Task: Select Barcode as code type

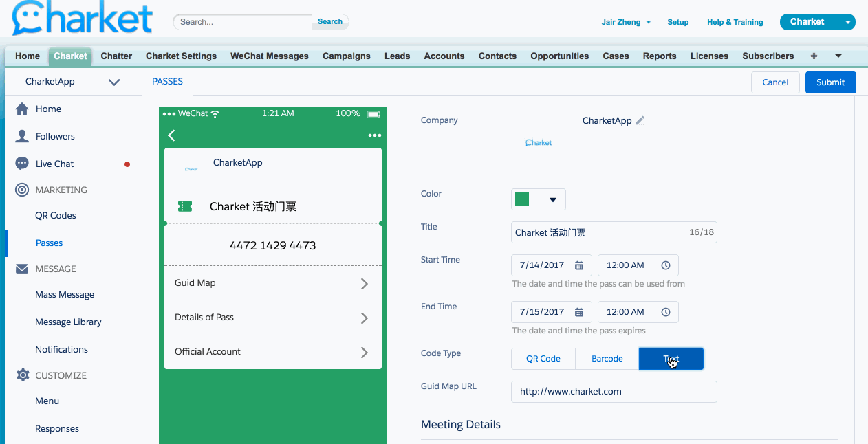Action: point(607,359)
